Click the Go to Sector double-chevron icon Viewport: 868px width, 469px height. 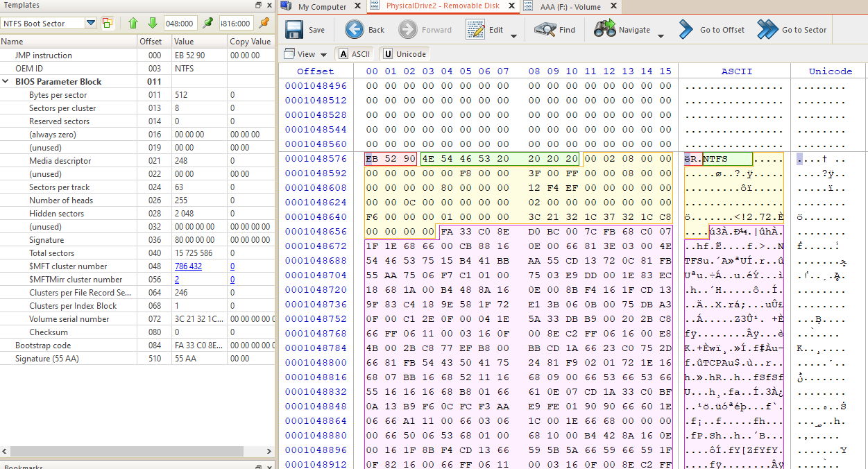[767, 30]
